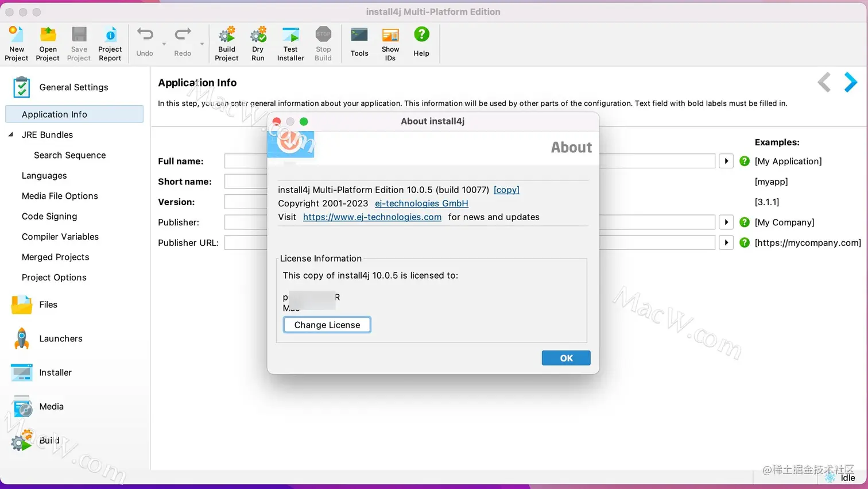Close the About install4j dialog

(x=277, y=121)
